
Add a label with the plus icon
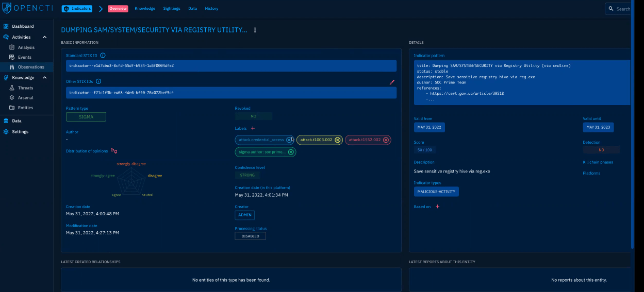253,128
